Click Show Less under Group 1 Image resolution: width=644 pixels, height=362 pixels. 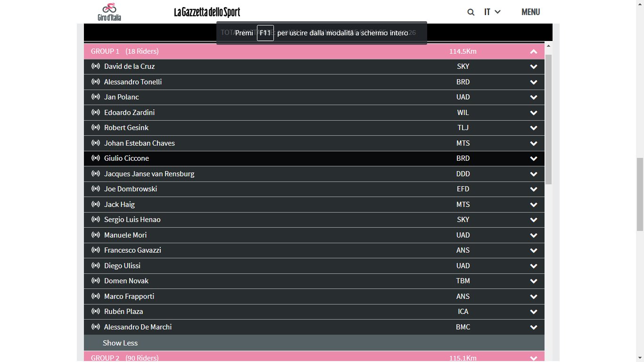coord(120,343)
